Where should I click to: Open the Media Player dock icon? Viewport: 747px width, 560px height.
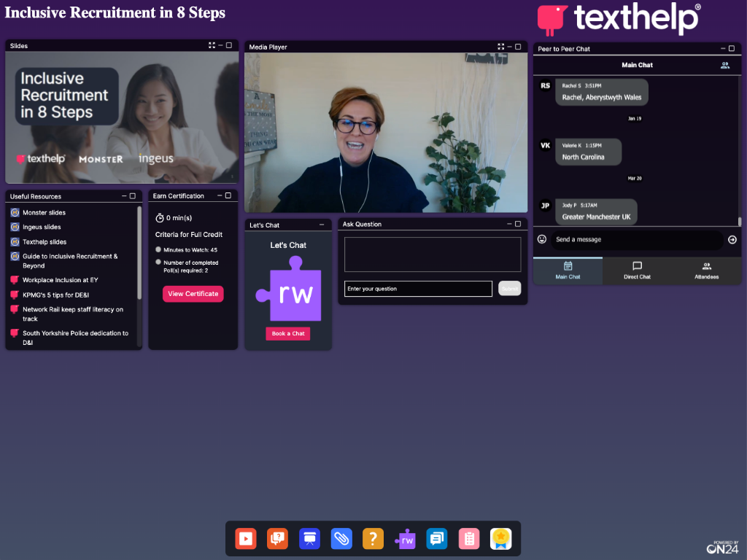pos(246,538)
